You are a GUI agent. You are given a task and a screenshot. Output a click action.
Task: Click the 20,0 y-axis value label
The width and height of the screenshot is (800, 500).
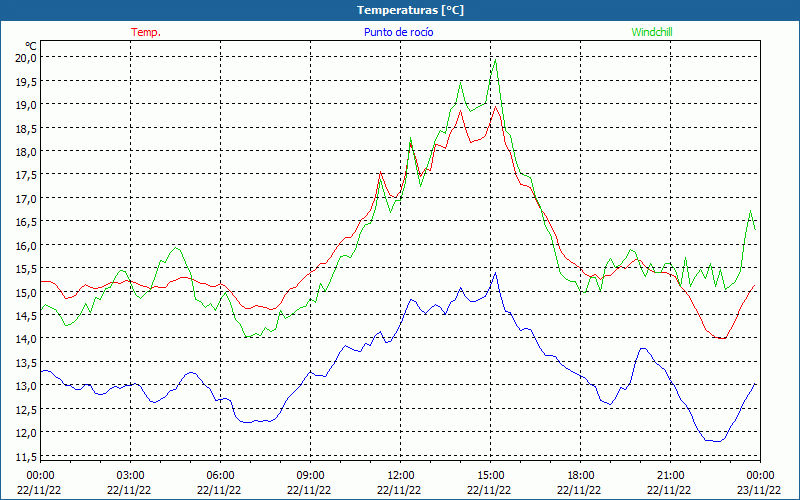pyautogui.click(x=26, y=58)
